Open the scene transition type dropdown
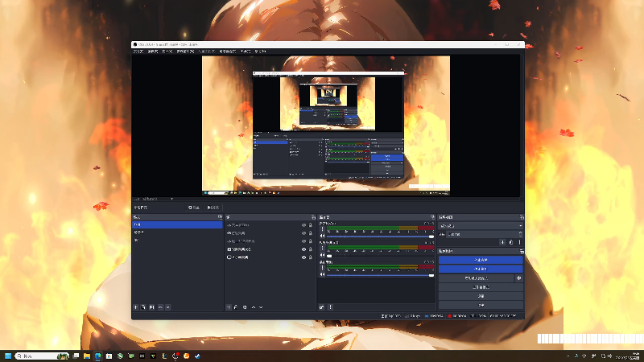The height and width of the screenshot is (362, 644). coord(481,226)
